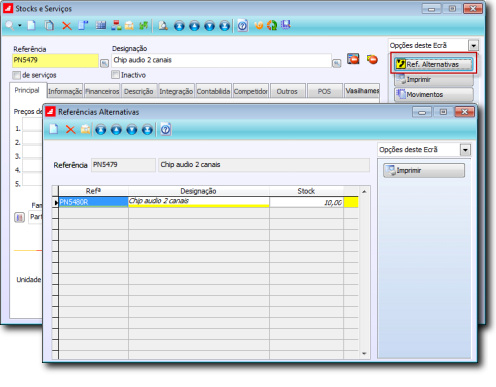
Task: Click the orange swirl icon in Stocks toolbar
Action: 259,25
